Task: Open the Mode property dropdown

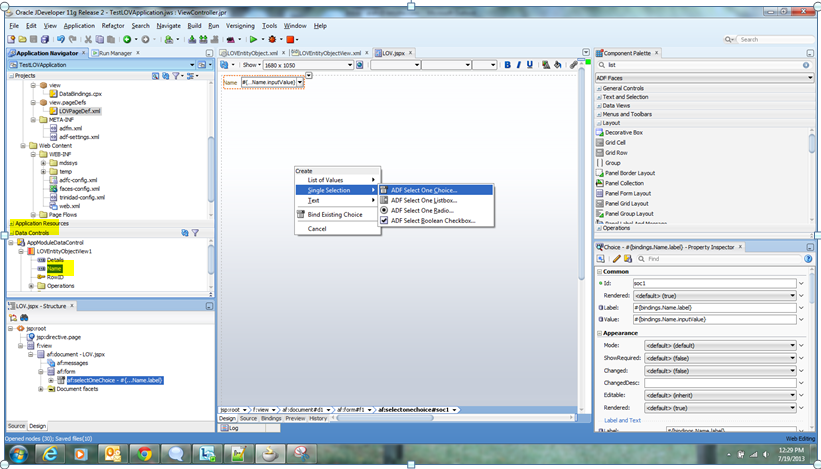Action: (720, 345)
